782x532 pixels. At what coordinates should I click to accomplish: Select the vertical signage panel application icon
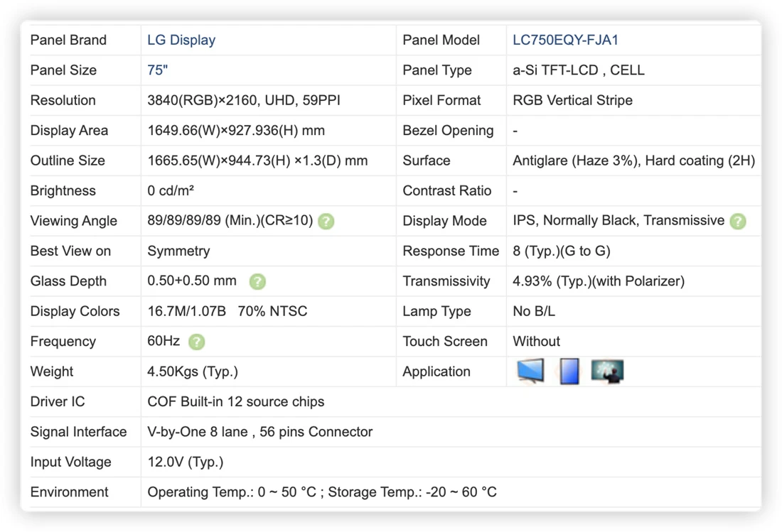pos(569,371)
